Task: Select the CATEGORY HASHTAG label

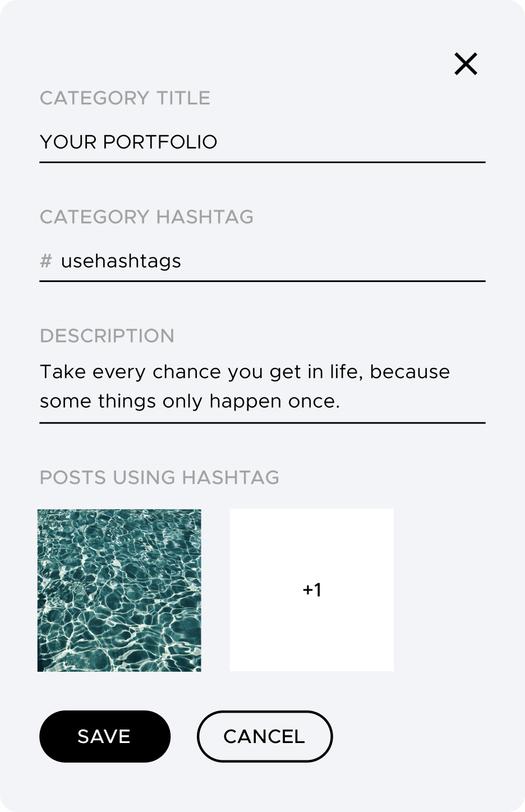Action: coord(147,217)
